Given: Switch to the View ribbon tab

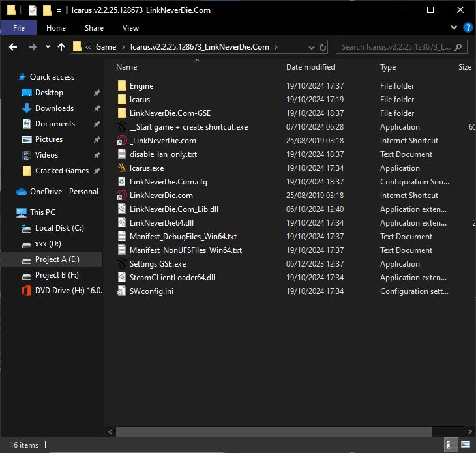Looking at the screenshot, I should tap(130, 28).
